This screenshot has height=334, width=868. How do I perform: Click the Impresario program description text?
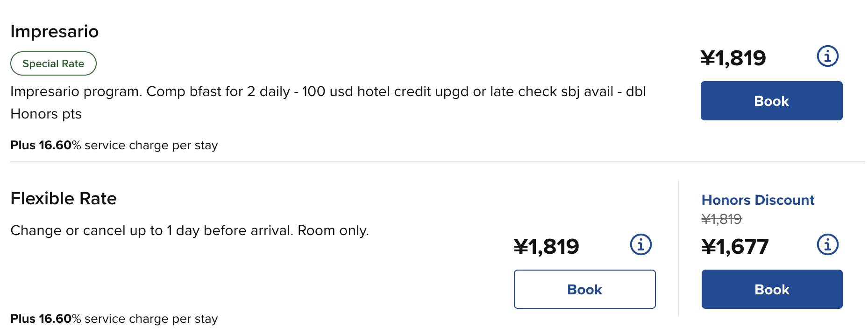pyautogui.click(x=328, y=91)
